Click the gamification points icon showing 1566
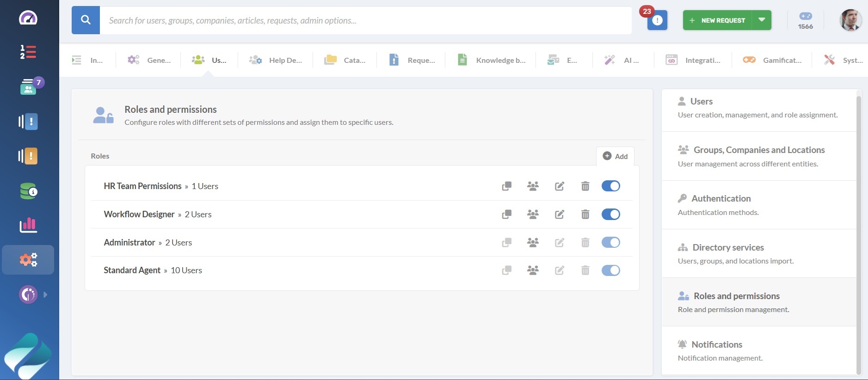 805,20
